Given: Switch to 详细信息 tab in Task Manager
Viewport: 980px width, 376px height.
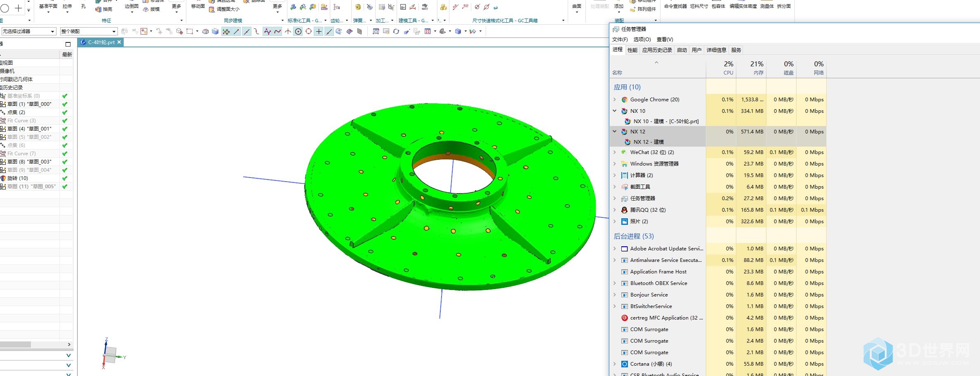Looking at the screenshot, I should (716, 50).
